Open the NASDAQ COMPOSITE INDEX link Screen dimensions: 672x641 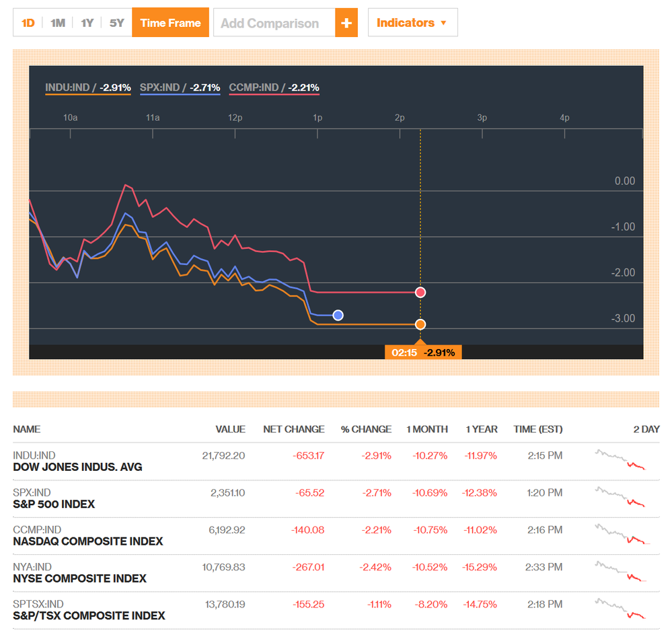88,541
